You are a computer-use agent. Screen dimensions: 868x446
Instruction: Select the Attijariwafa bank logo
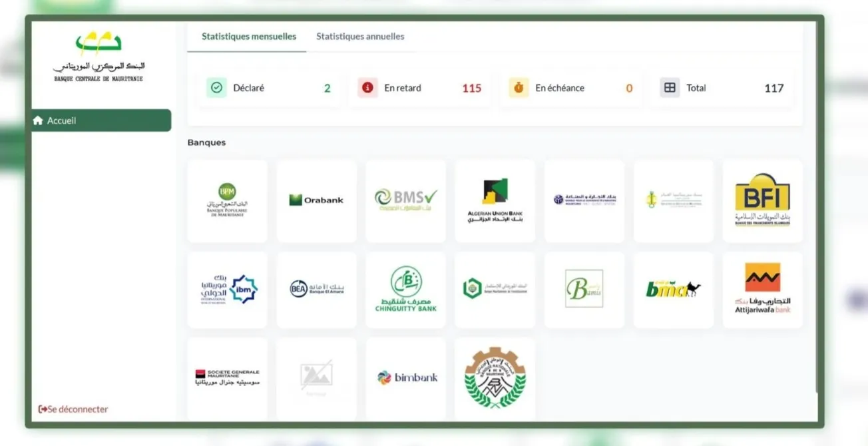pyautogui.click(x=762, y=290)
